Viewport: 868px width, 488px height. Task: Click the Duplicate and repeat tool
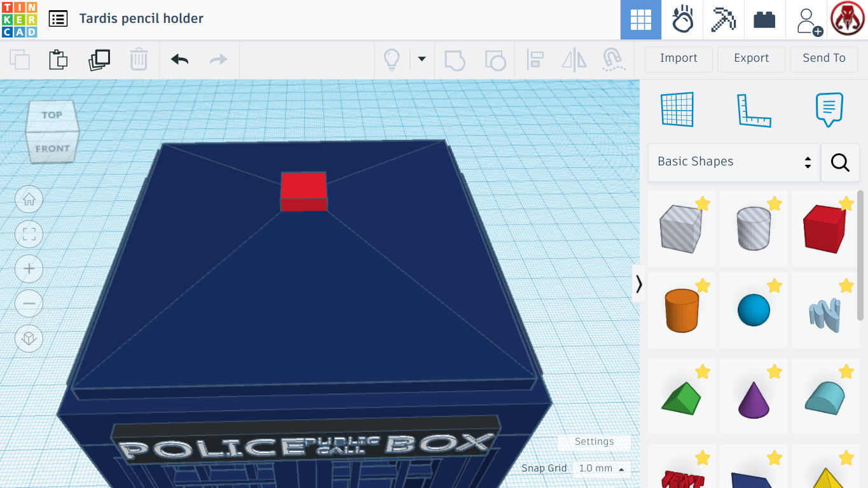99,60
